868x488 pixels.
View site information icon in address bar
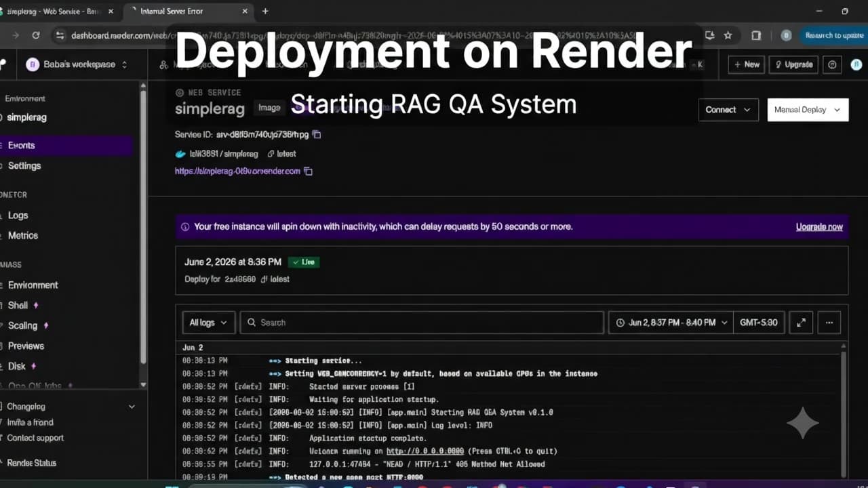tap(60, 35)
